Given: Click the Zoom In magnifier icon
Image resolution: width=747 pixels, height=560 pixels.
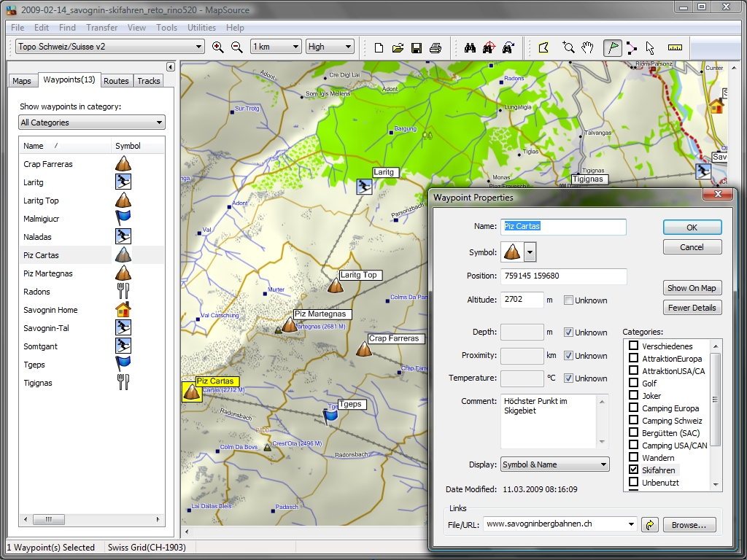Looking at the screenshot, I should coord(217,47).
